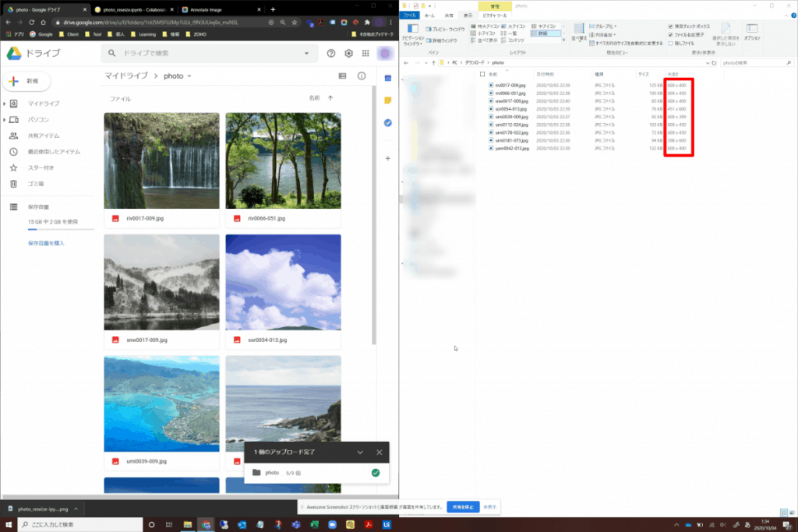Image resolution: width=798 pixels, height=532 pixels.
Task: Expand the マイドライブ tree in sidebar
Action: pyautogui.click(x=5, y=104)
